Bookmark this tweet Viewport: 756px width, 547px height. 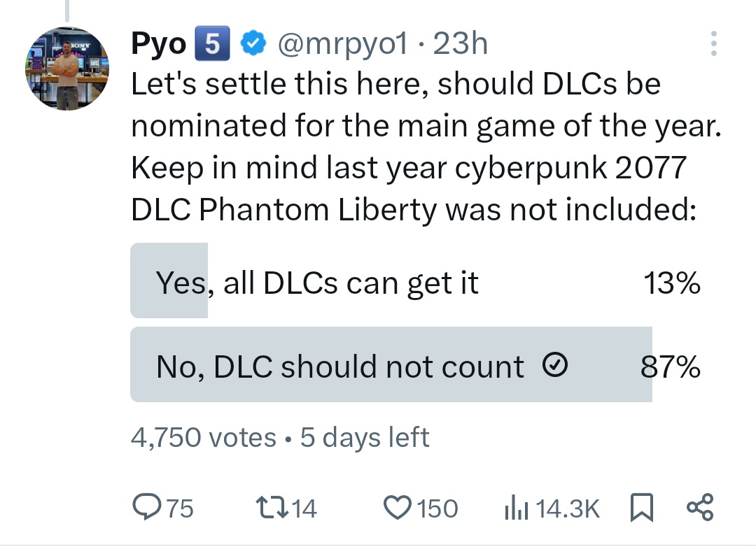pyautogui.click(x=642, y=508)
